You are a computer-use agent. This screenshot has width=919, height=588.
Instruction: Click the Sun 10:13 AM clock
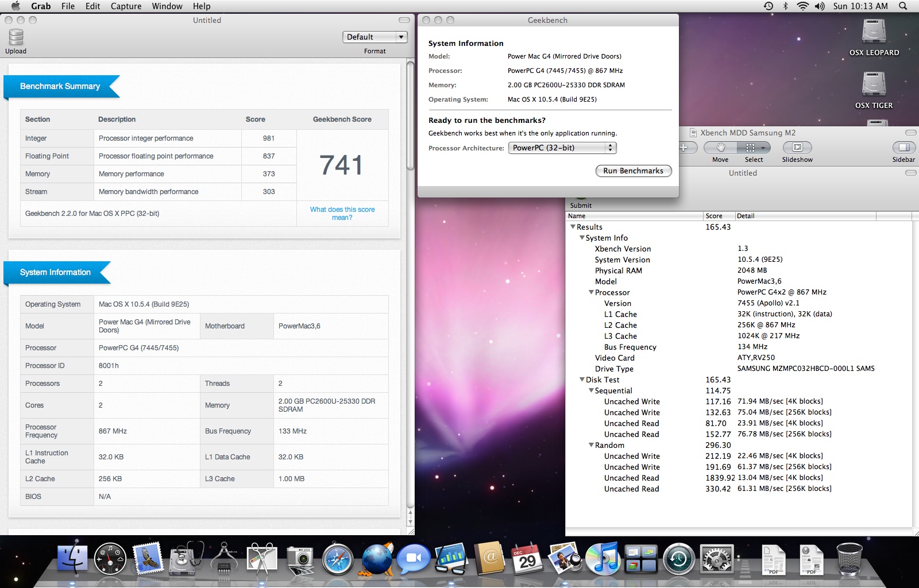(860, 6)
